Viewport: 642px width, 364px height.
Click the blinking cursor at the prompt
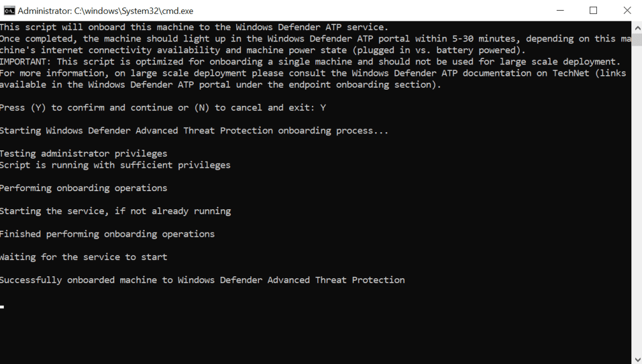pos(3,307)
